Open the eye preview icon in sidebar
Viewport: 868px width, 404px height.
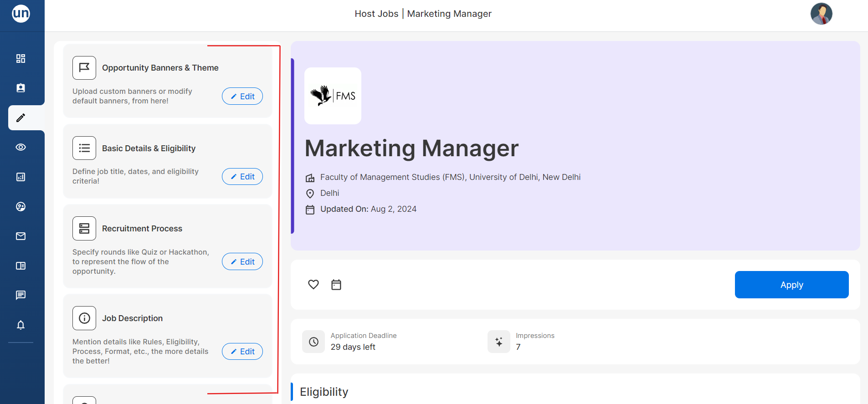21,148
